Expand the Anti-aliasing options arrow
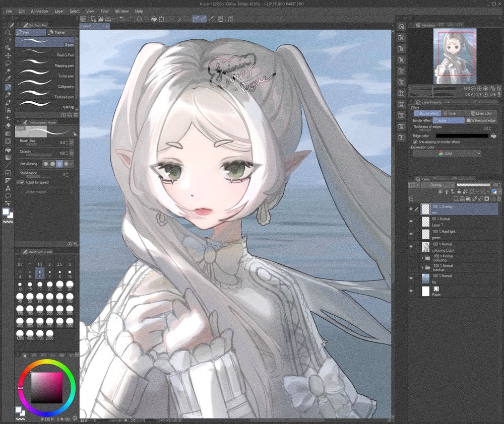This screenshot has width=504, height=424. click(72, 164)
